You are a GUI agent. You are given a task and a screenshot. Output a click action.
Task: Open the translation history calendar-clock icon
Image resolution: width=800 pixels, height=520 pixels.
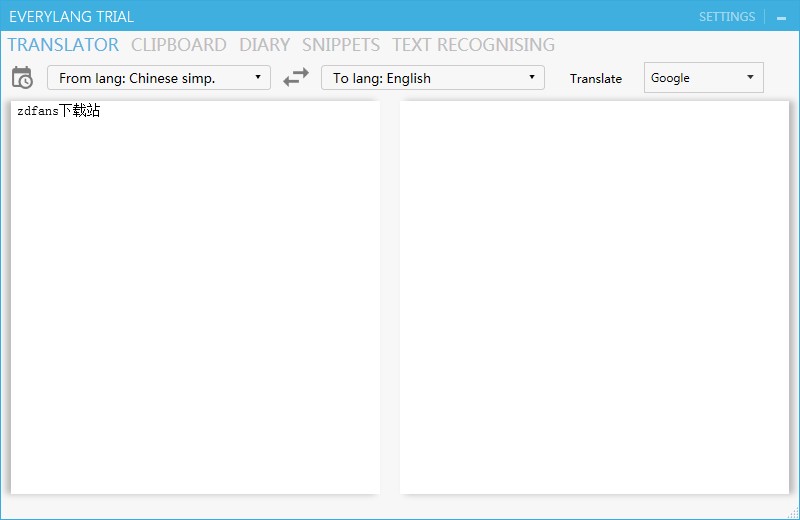(22, 78)
